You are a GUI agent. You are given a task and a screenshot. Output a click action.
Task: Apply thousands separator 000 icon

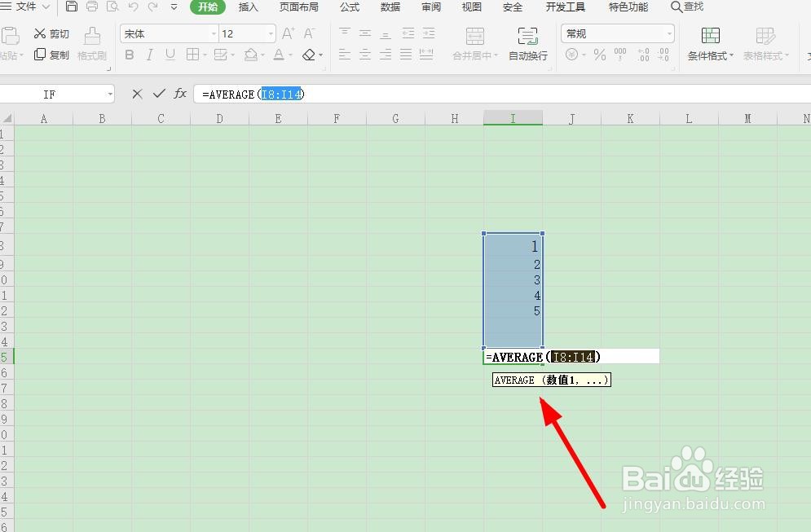tap(620, 55)
